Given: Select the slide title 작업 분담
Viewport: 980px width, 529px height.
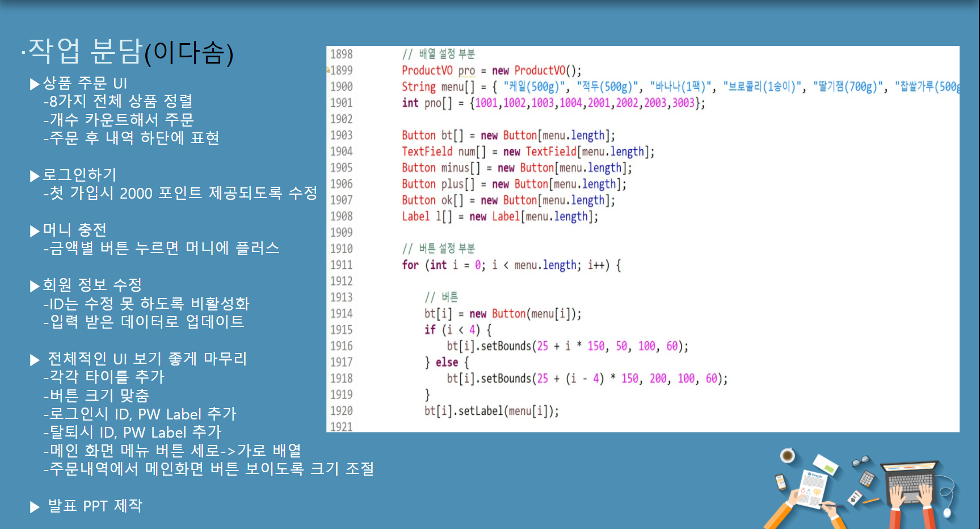Looking at the screenshot, I should tap(79, 53).
